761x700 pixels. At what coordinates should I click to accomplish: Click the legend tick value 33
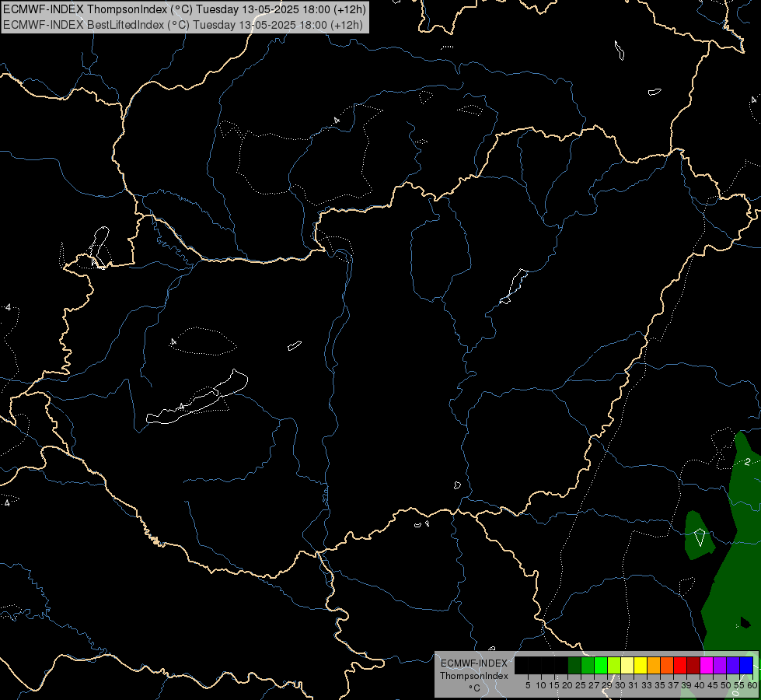pos(647,685)
